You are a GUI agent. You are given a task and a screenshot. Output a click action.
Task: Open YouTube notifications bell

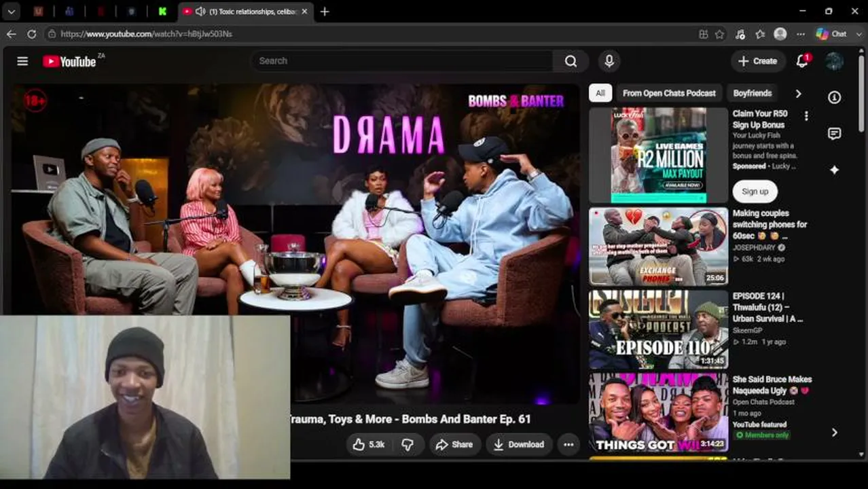pyautogui.click(x=802, y=61)
